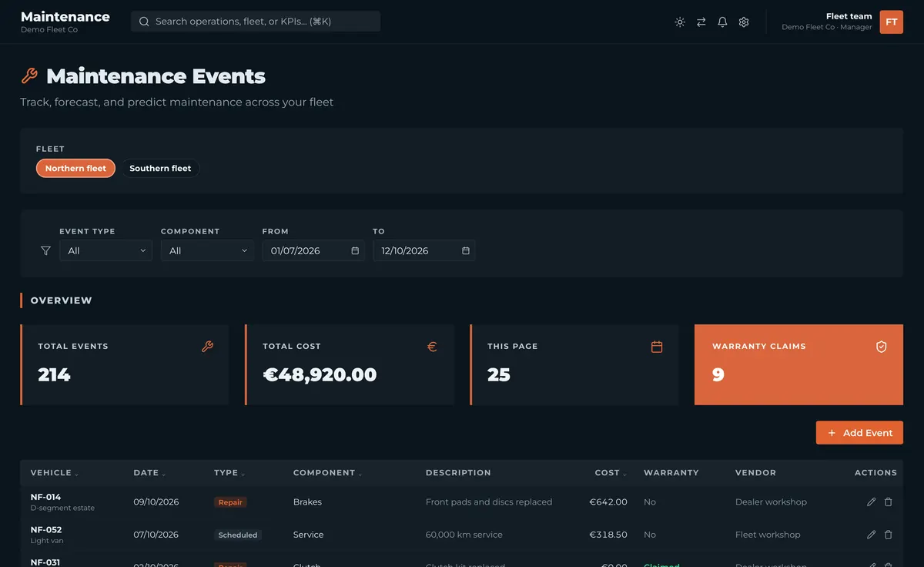Expand the Event Type dropdown
Image resolution: width=924 pixels, height=567 pixels.
pyautogui.click(x=105, y=251)
